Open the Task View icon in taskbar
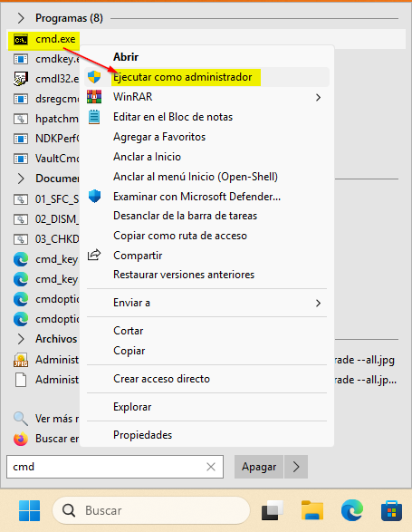Image resolution: width=412 pixels, height=532 pixels. coord(273,510)
